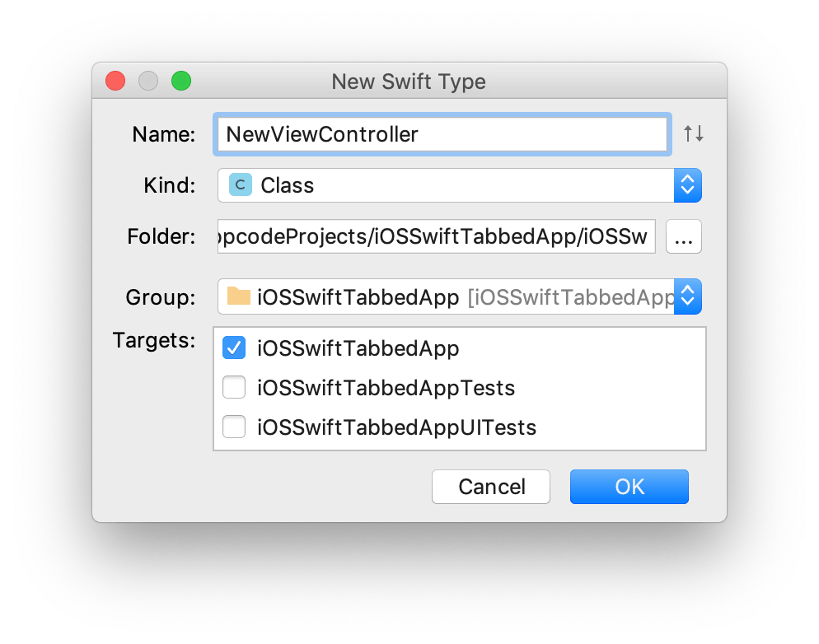Click the yellow folder icon in Group
Viewport: 819px width, 644px height.
click(239, 296)
